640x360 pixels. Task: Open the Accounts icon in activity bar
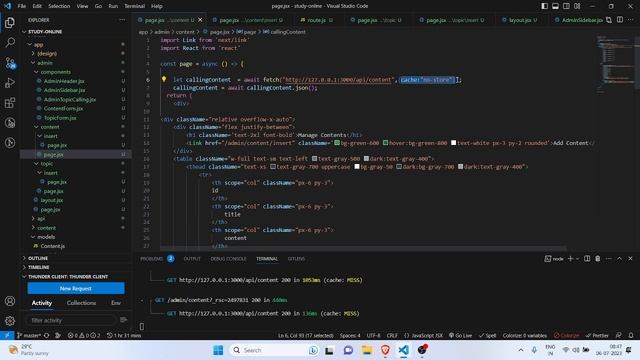[10, 301]
